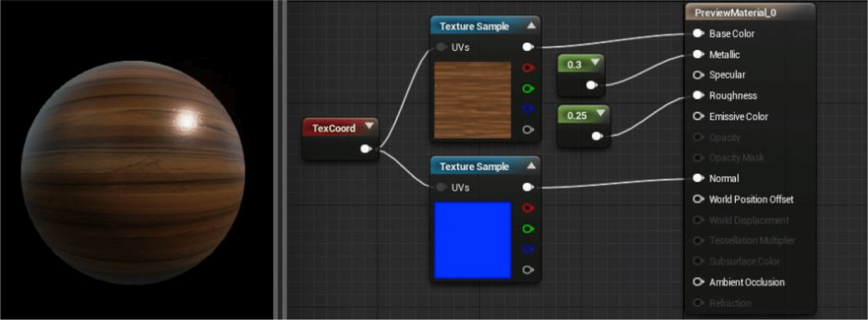Viewport: 868px width, 320px height.
Task: Click the Ambient Occlusion input pin
Action: 698,282
